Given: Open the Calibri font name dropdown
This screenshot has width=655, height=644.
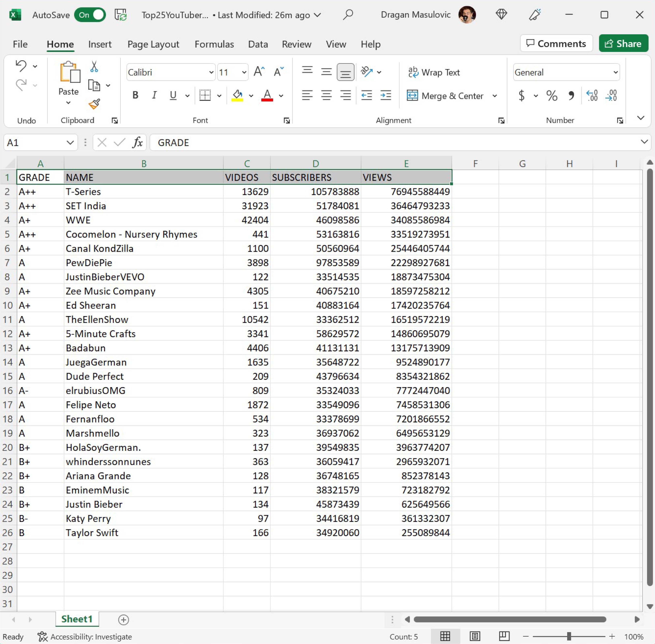Looking at the screenshot, I should (211, 72).
